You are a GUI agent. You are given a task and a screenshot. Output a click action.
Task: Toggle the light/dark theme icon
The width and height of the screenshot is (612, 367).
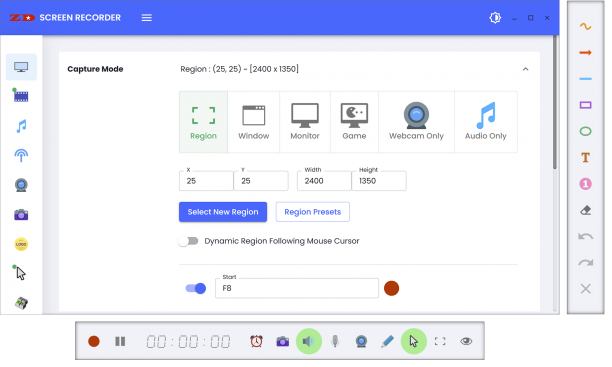[495, 18]
